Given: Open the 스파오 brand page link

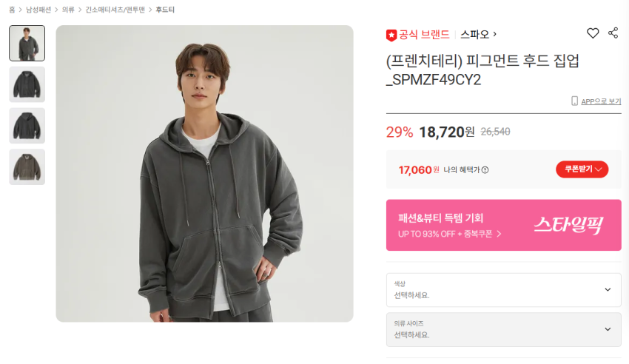Looking at the screenshot, I should click(x=478, y=34).
